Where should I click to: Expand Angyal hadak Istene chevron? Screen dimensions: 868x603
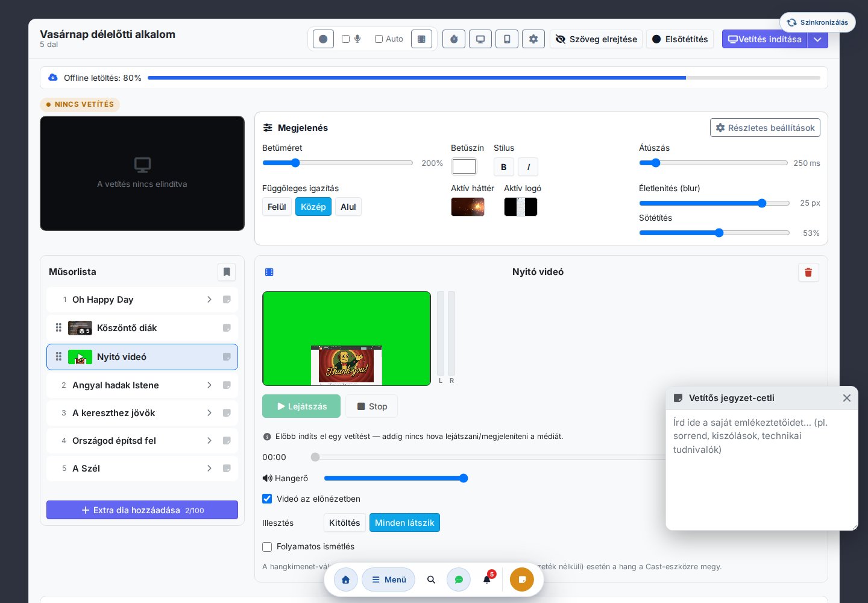[x=209, y=385]
